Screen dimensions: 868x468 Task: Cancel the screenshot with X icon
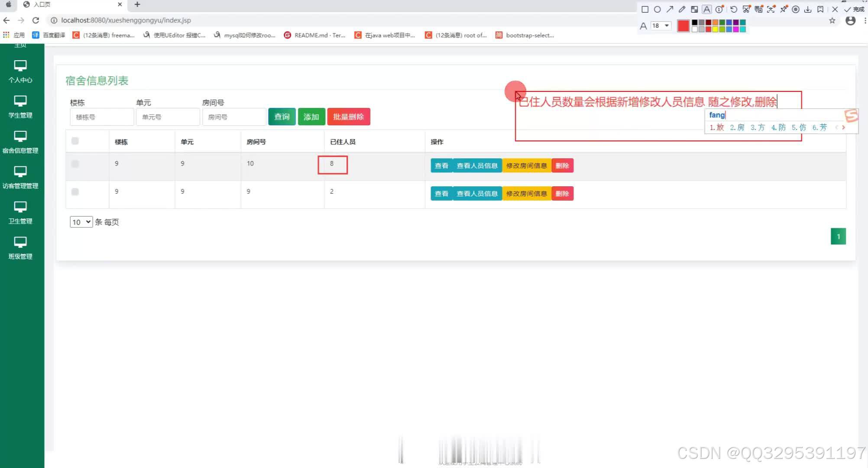[835, 9]
